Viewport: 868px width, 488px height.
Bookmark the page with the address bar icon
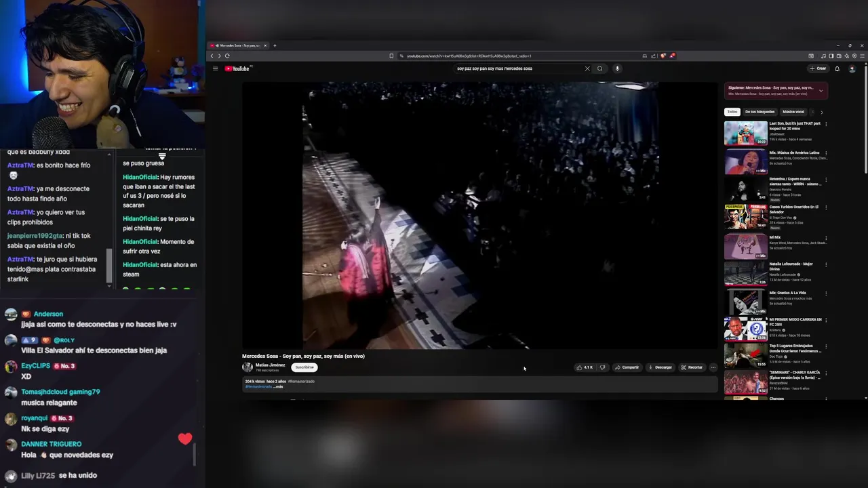click(x=391, y=56)
